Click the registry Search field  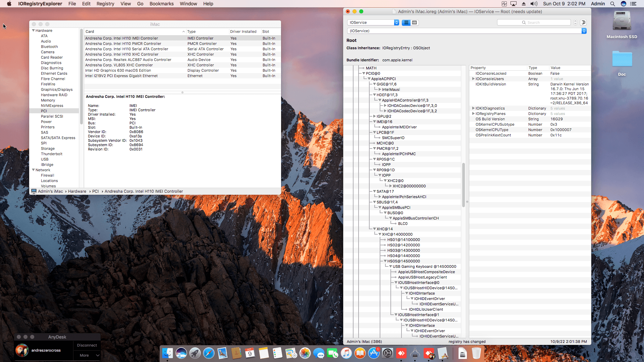pos(534,22)
